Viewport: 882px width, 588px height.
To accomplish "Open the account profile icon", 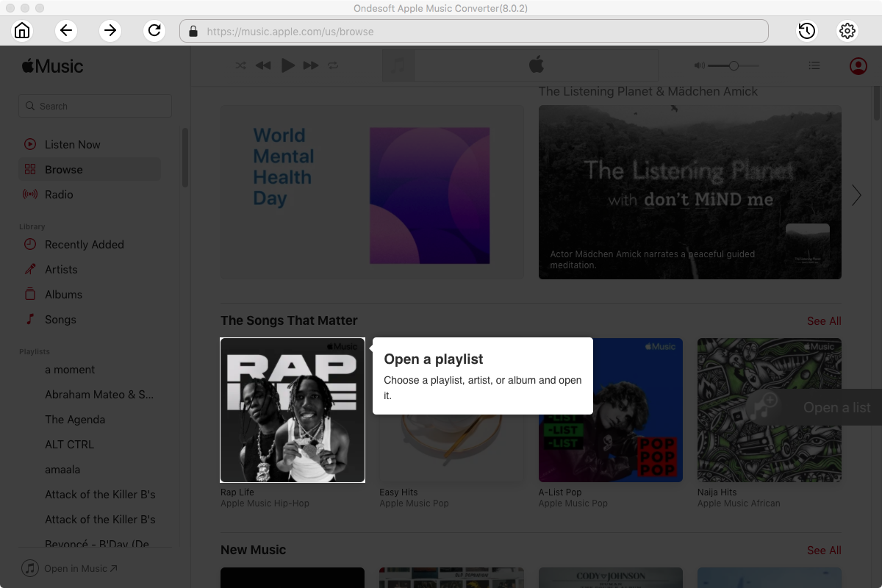I will coord(858,66).
